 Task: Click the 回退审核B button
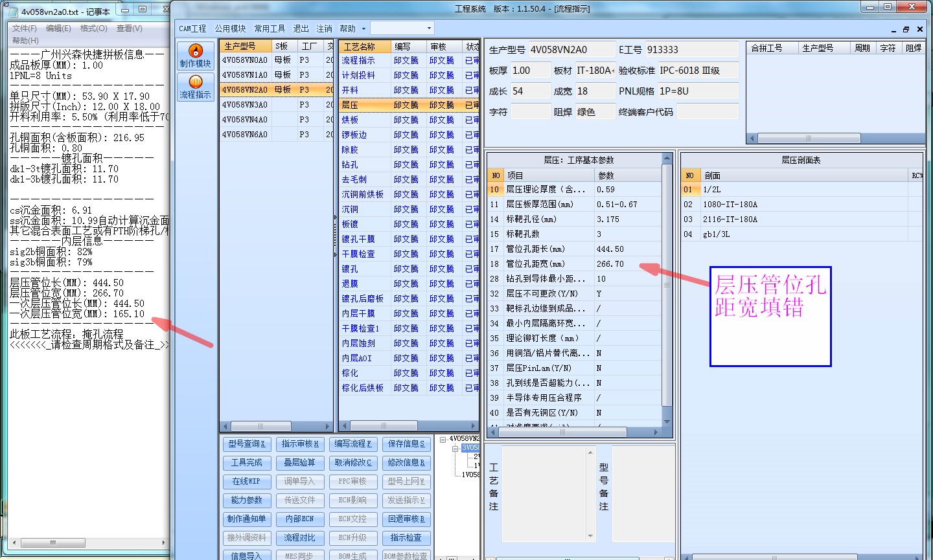pyautogui.click(x=406, y=519)
